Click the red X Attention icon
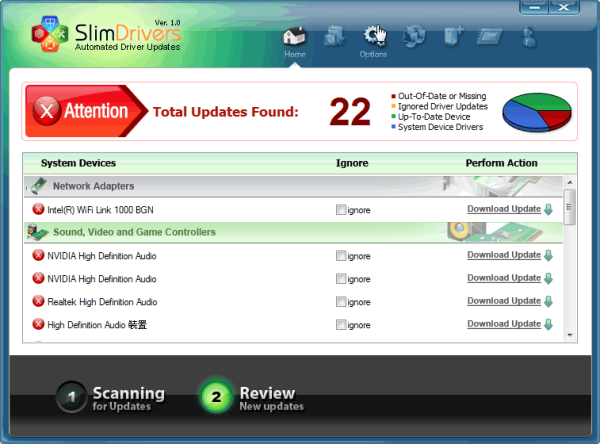600x444 pixels. click(x=47, y=111)
